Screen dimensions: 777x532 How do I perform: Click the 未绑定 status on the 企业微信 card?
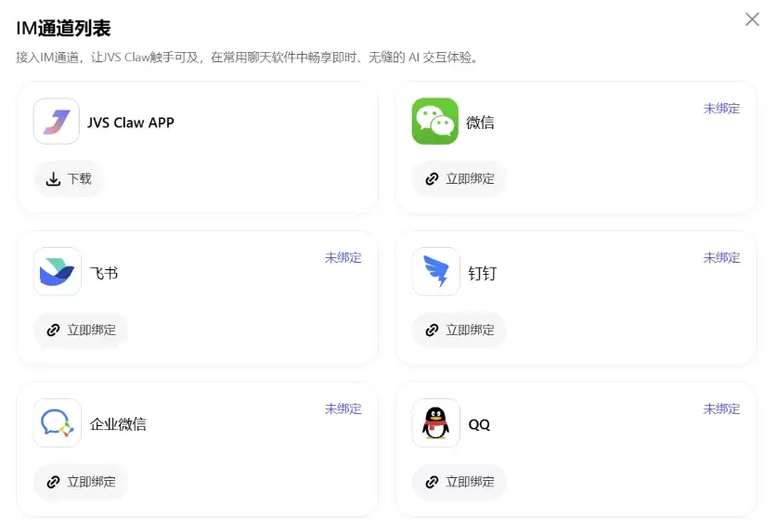tap(343, 409)
